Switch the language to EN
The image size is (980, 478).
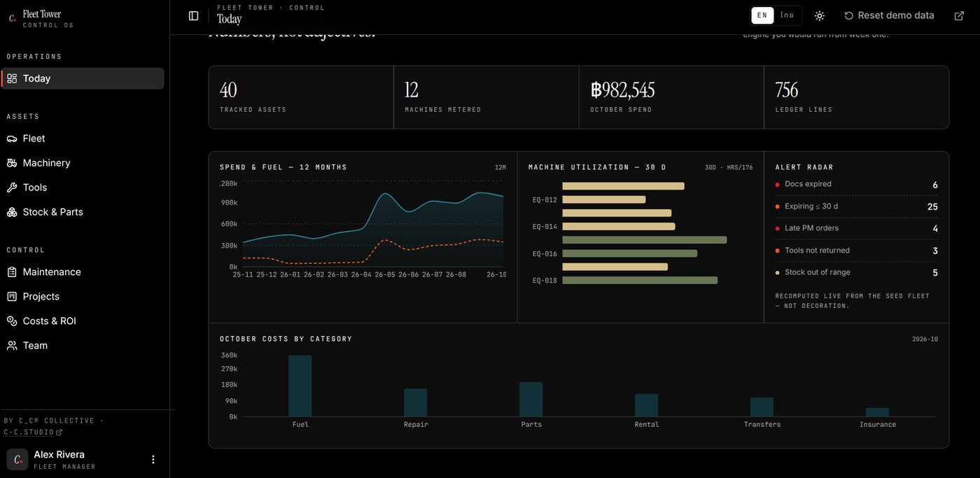coord(762,15)
